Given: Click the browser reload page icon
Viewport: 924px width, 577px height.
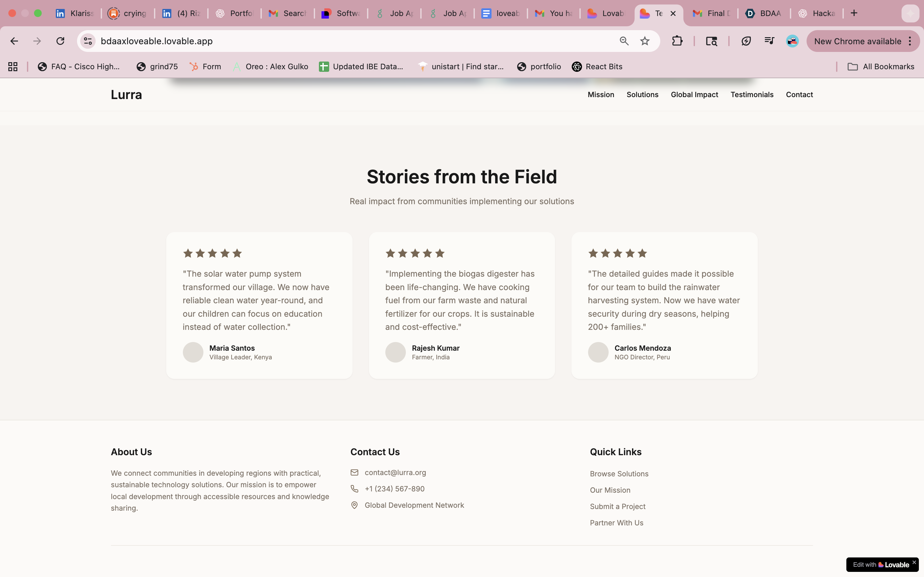Looking at the screenshot, I should (x=60, y=41).
